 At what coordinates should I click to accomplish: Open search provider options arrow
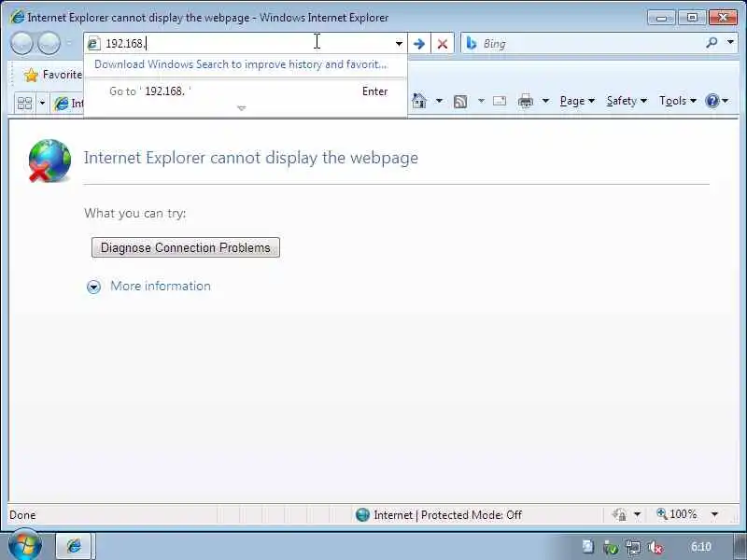coord(730,42)
